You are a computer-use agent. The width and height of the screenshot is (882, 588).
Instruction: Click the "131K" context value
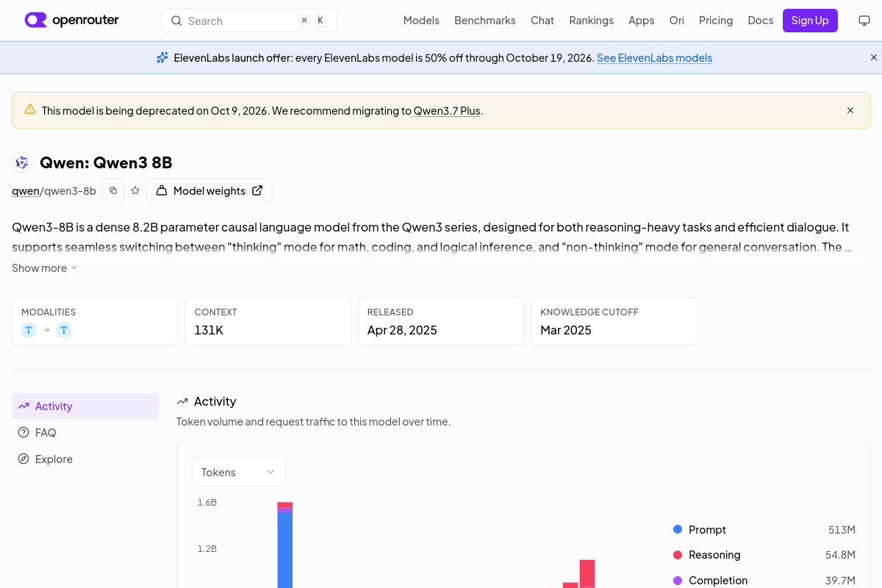click(209, 330)
